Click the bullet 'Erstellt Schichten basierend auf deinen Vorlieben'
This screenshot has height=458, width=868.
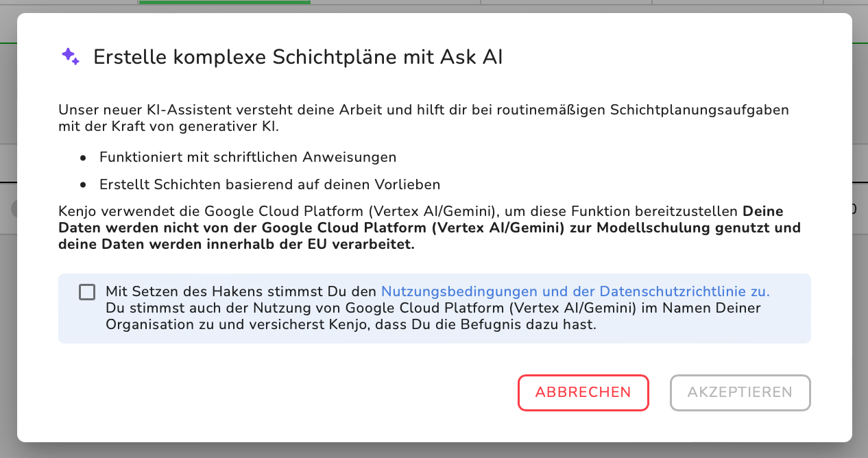269,184
